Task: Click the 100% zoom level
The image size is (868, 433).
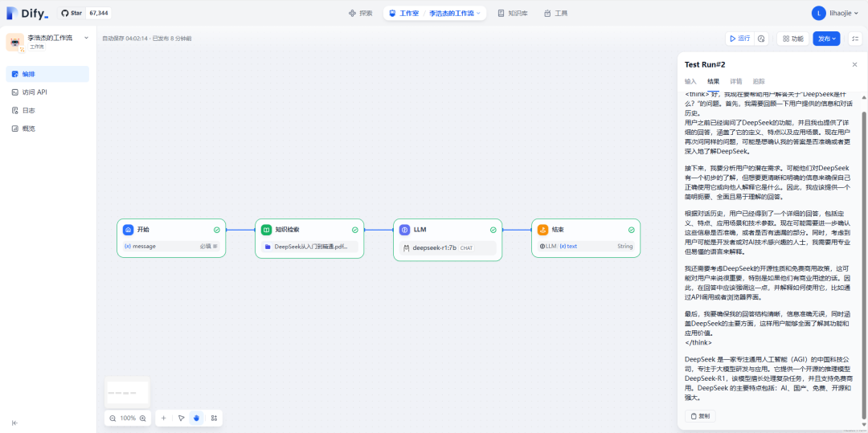Action: click(128, 418)
